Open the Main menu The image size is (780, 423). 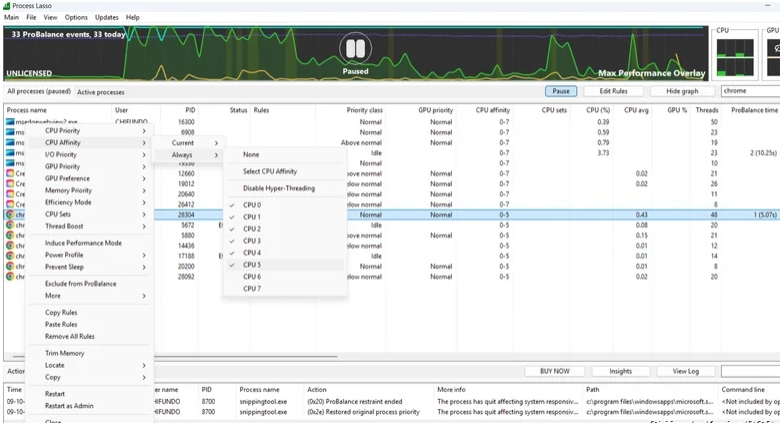pos(11,17)
